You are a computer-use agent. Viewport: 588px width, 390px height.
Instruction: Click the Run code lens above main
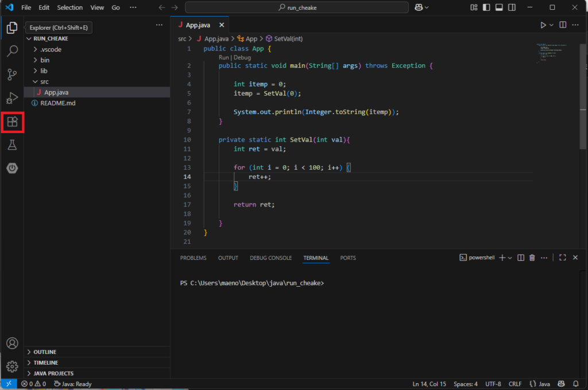(x=223, y=58)
